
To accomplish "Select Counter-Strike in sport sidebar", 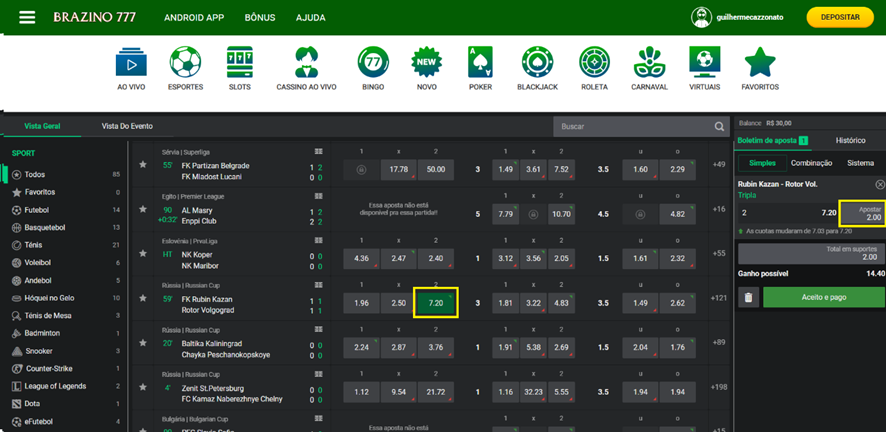I will point(65,369).
